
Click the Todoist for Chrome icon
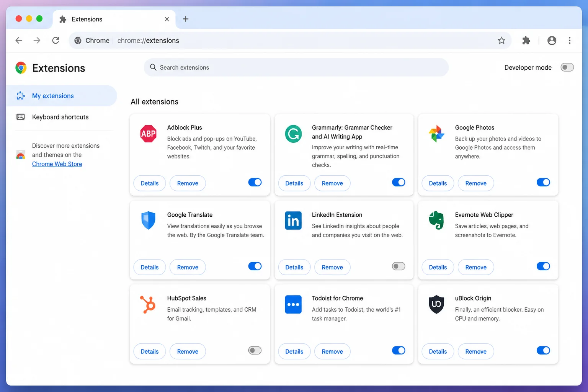(293, 305)
